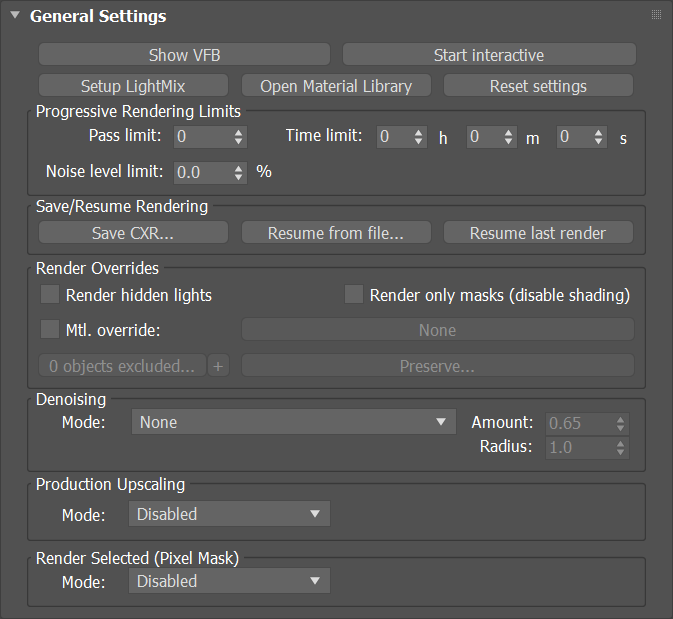Click Resume last render button

pos(538,233)
